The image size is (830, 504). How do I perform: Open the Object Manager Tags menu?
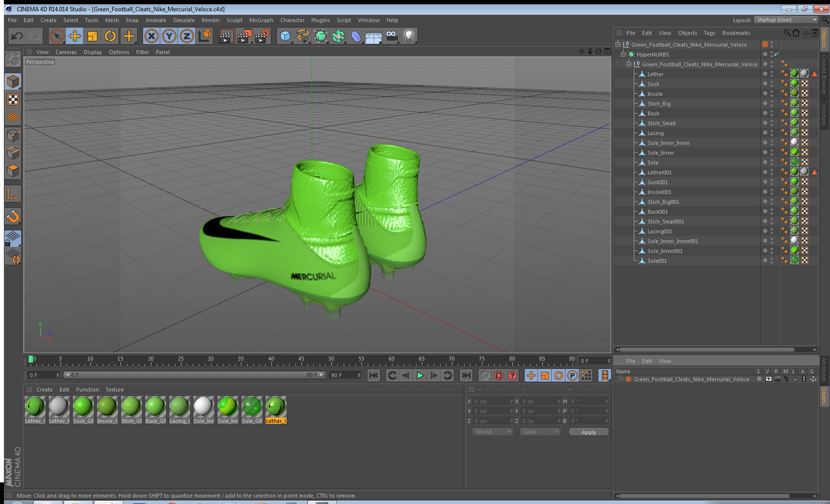[x=710, y=33]
